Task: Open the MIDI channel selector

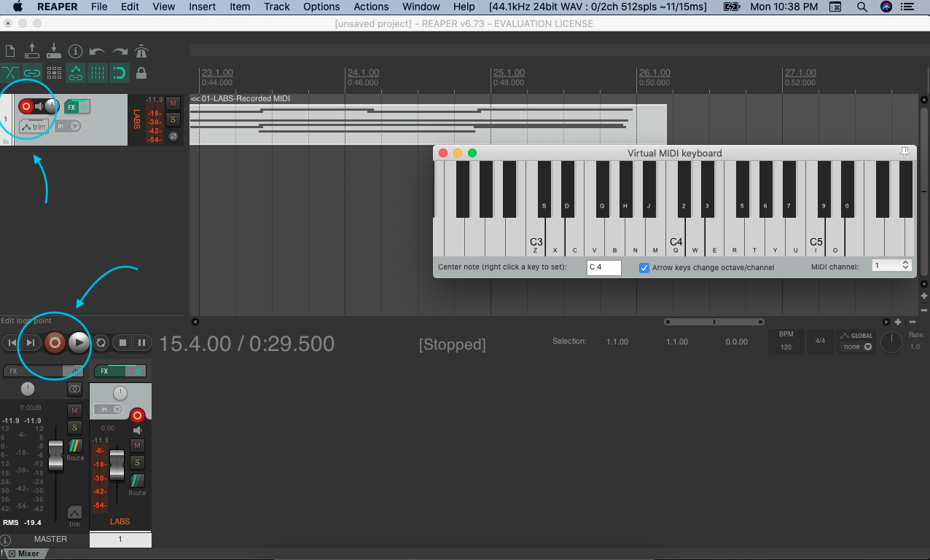Action: pyautogui.click(x=891, y=267)
